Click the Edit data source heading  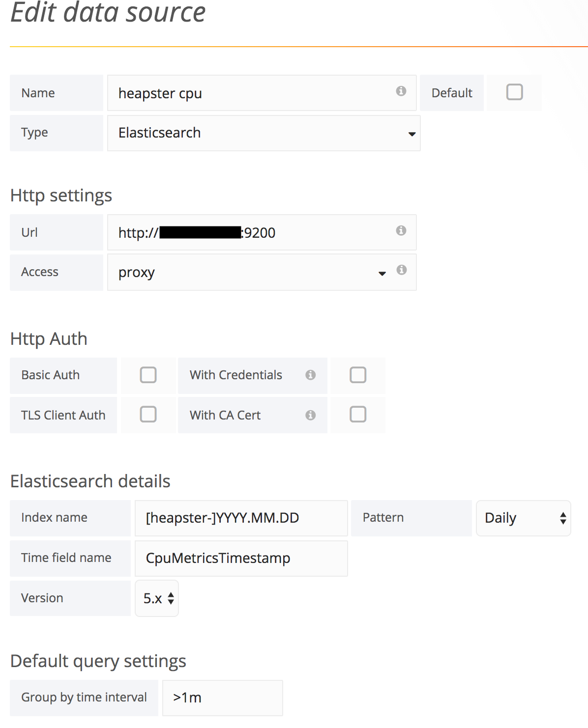coord(108,13)
